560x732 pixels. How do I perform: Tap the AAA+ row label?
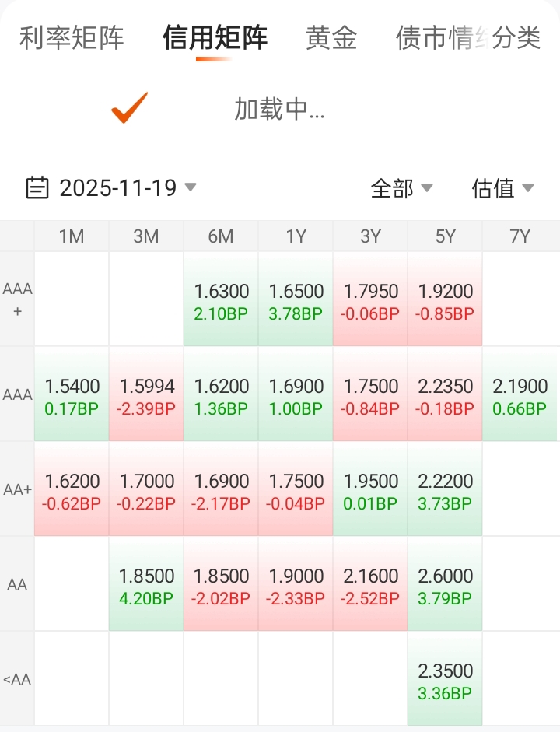click(17, 299)
